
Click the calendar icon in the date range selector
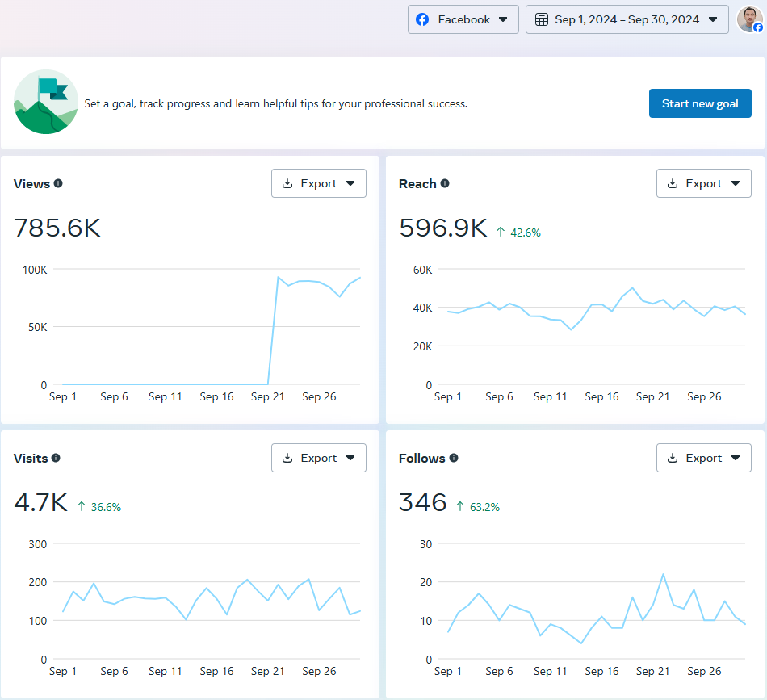541,19
